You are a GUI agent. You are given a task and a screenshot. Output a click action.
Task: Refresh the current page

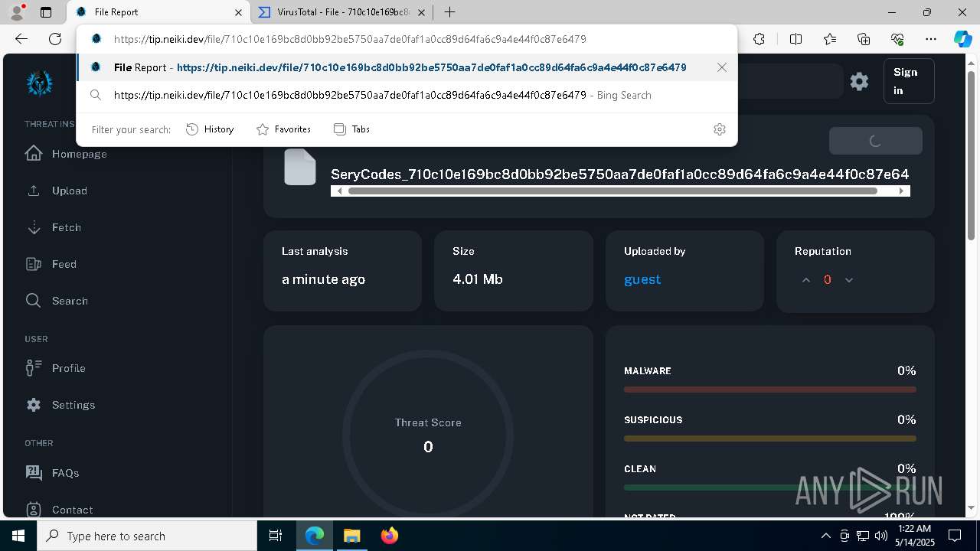pos(55,39)
